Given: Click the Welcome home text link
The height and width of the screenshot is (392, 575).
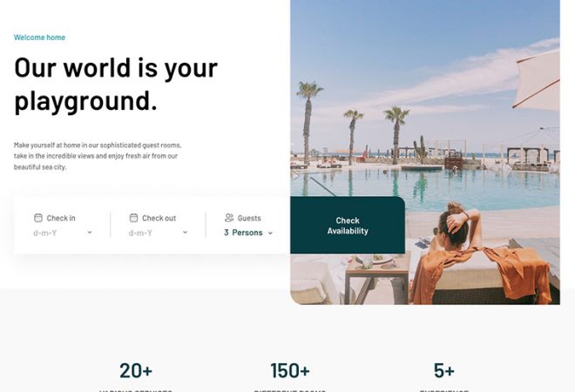Looking at the screenshot, I should pyautogui.click(x=39, y=37).
